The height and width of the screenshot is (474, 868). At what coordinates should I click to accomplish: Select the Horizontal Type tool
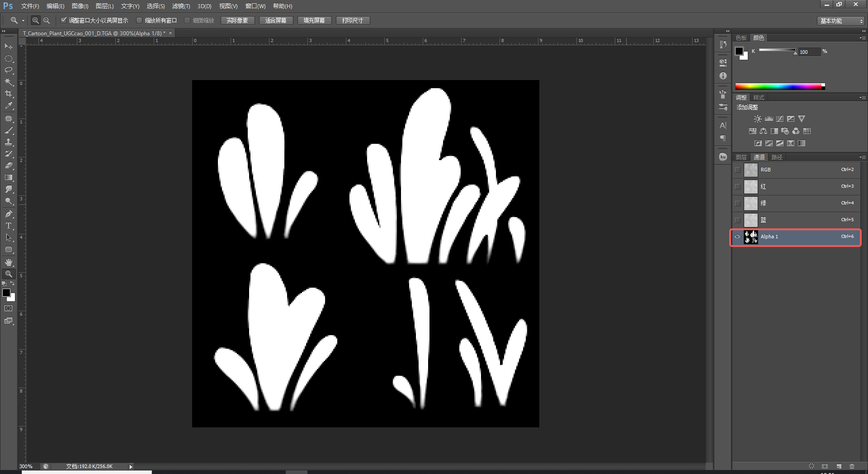click(x=9, y=226)
